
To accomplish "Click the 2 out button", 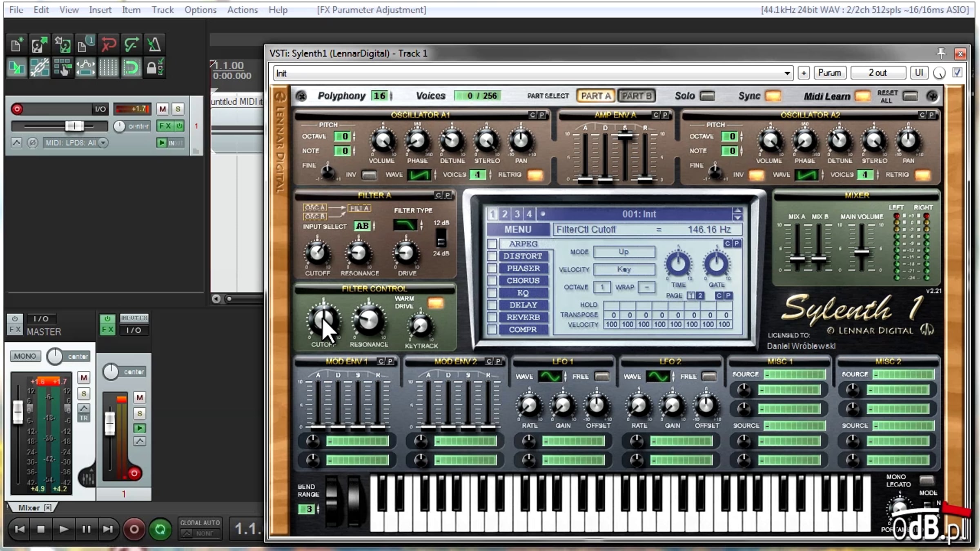I will 878,73.
